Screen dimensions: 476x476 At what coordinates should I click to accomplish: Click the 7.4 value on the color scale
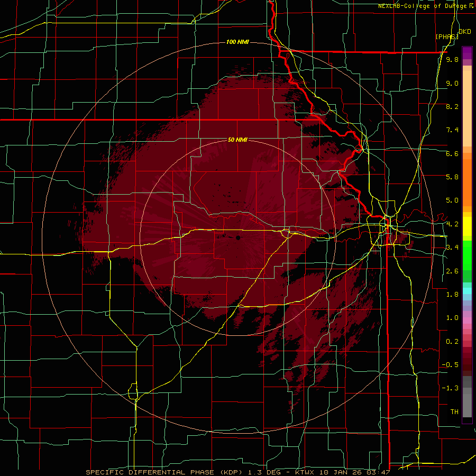(452, 130)
